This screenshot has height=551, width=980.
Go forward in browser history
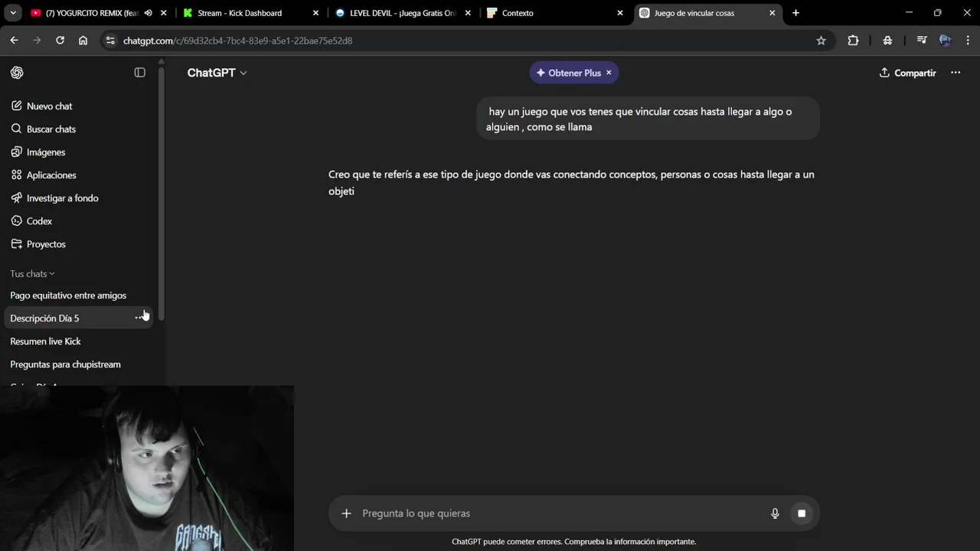click(37, 41)
